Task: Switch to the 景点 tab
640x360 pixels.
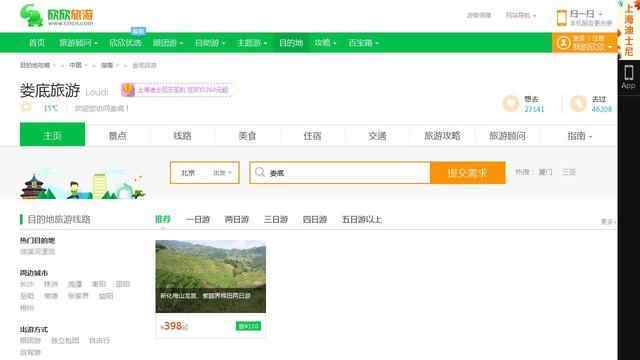Action: 118,136
